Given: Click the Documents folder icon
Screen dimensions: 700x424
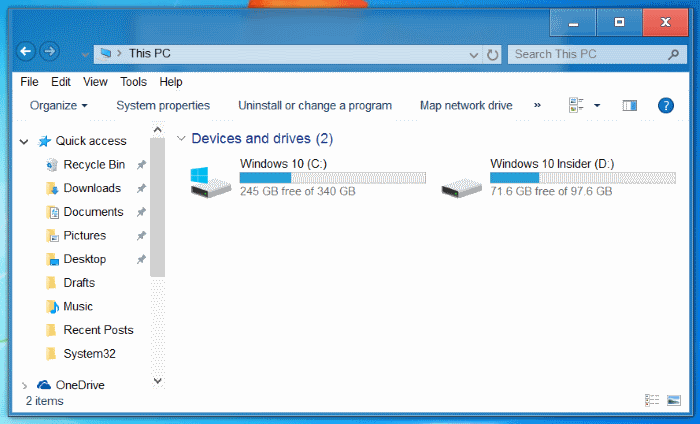Looking at the screenshot, I should pos(52,212).
